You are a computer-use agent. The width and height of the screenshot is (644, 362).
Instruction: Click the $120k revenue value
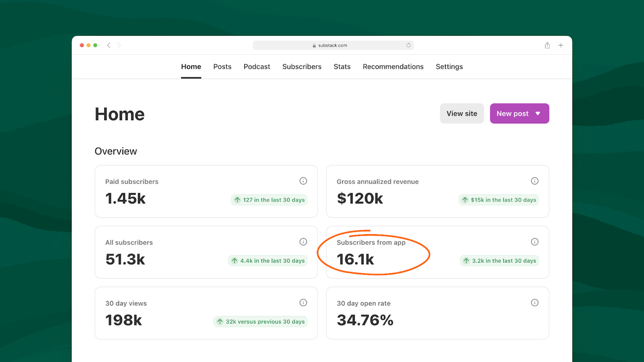[360, 199]
